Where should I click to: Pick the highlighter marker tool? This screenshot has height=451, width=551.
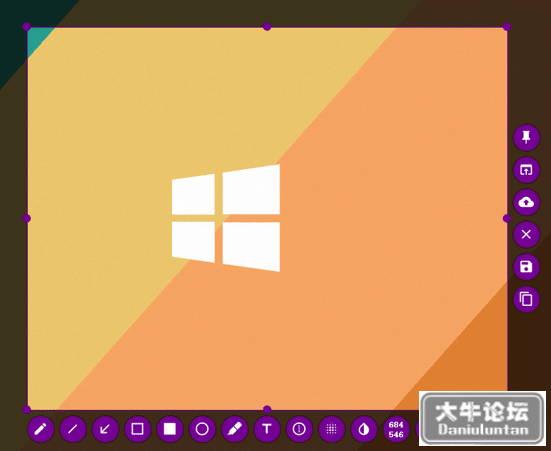(234, 429)
